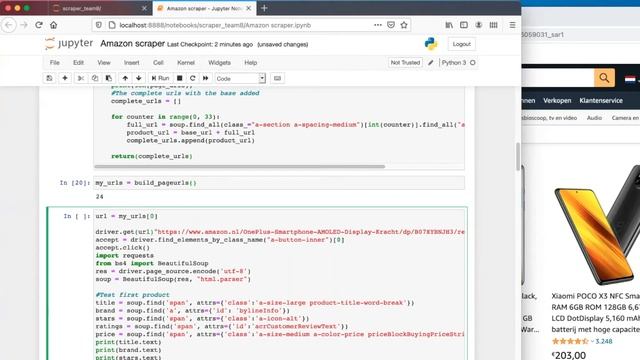
Task: Click the Last Checkpoint: 2 minutes ago text
Action: [210, 44]
